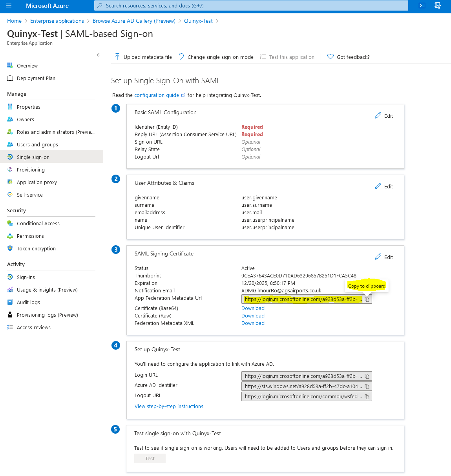This screenshot has height=476, width=451.
Task: Click the Overview icon in the sidebar
Action: click(10, 66)
